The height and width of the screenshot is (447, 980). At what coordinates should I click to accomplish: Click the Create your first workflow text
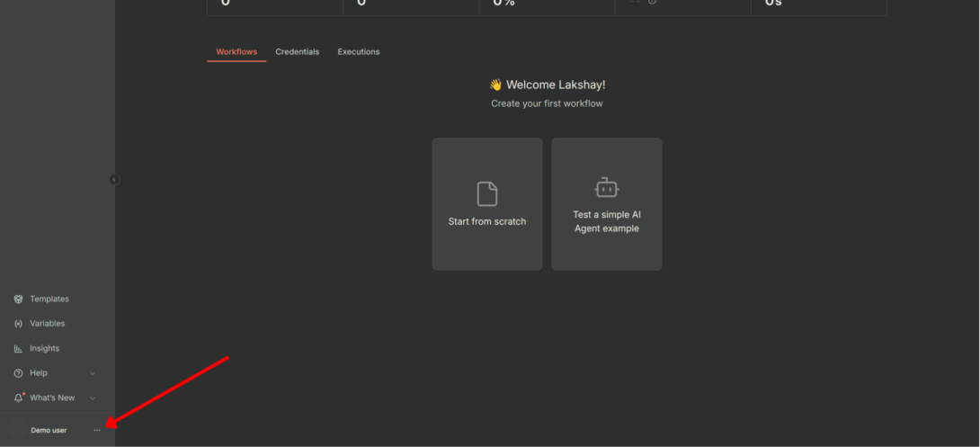[547, 103]
